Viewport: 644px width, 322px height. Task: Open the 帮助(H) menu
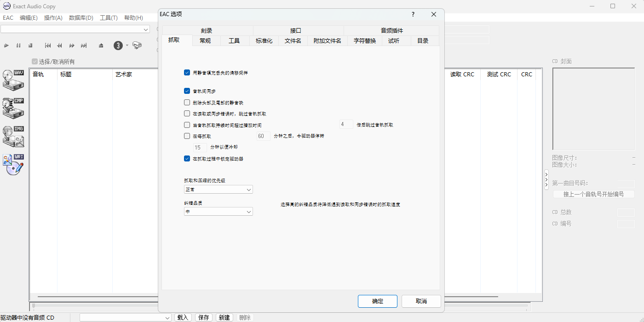[133, 18]
